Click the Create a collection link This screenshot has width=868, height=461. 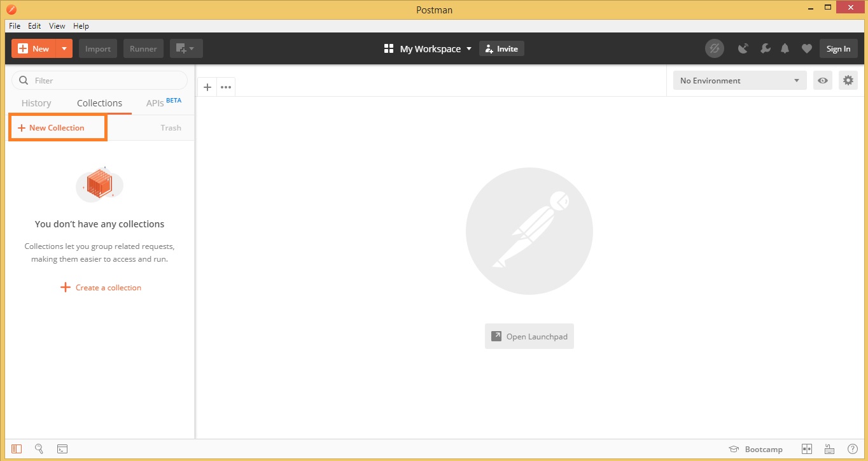101,288
